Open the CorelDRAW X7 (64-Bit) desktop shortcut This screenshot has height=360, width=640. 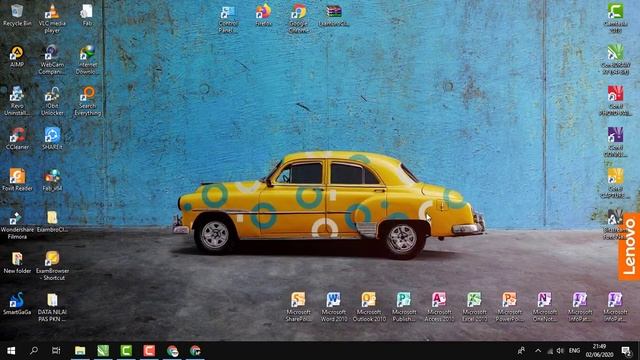(616, 60)
